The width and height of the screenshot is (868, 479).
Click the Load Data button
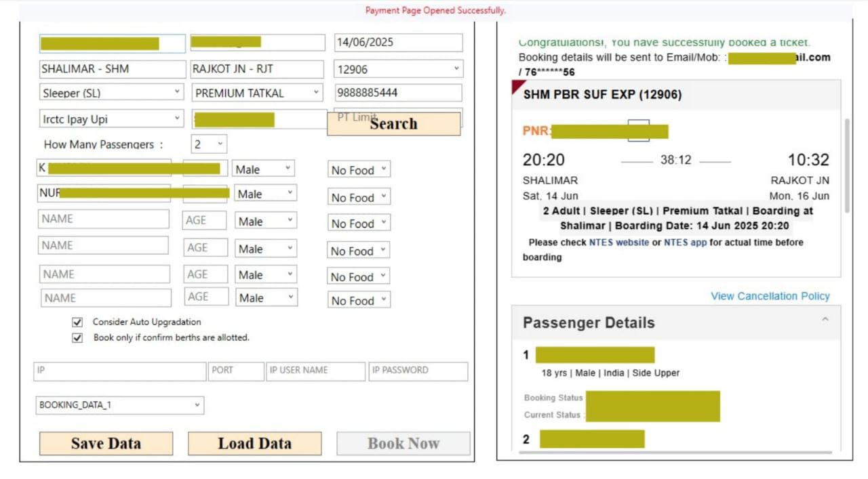(254, 444)
